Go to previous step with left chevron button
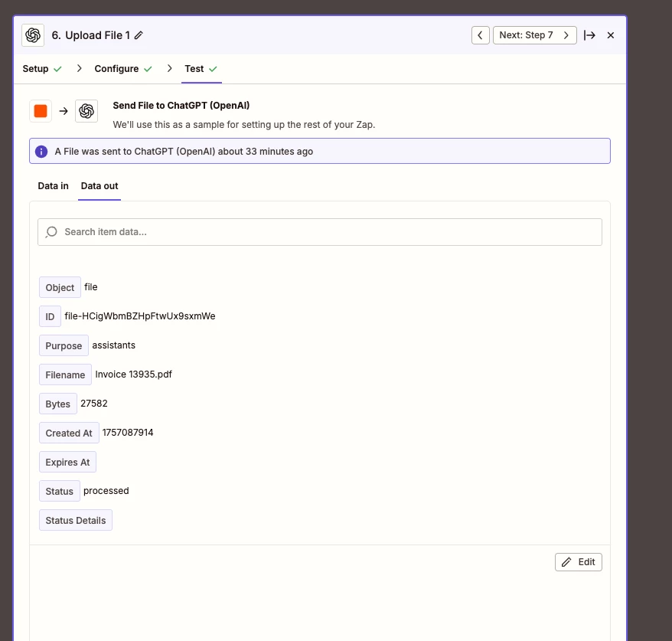Image resolution: width=672 pixels, height=641 pixels. [481, 35]
